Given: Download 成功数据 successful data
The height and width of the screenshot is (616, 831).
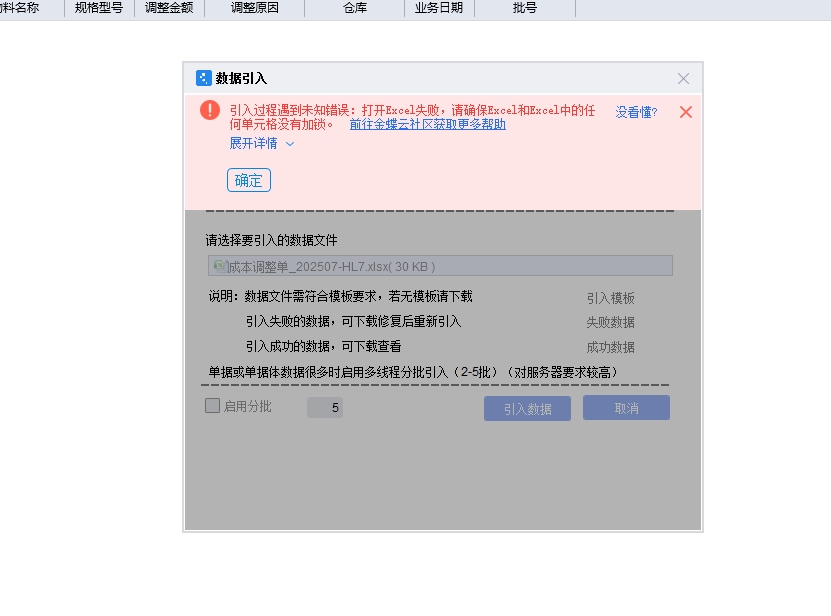Looking at the screenshot, I should (x=610, y=347).
